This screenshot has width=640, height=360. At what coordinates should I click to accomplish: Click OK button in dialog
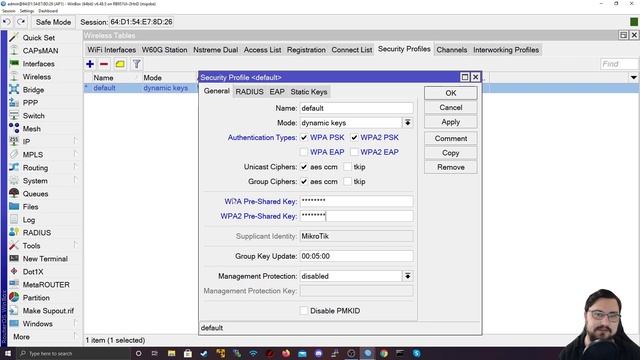tap(451, 93)
